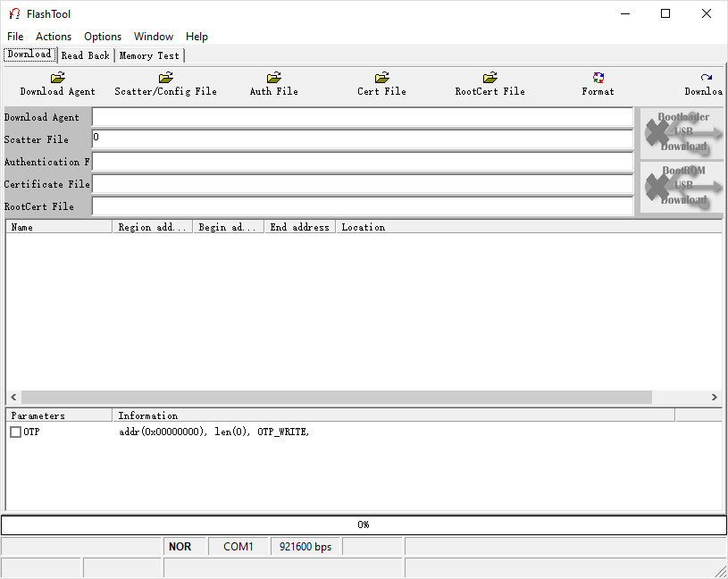Sort by the Name column header
This screenshot has height=579, width=728.
coord(59,227)
